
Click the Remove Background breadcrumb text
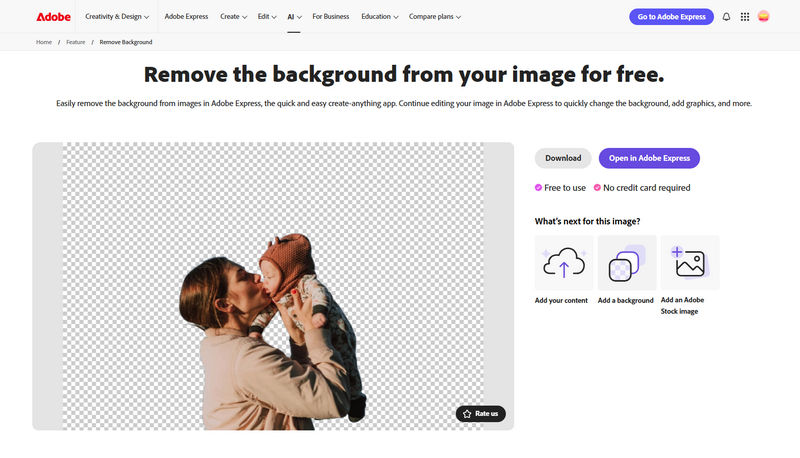pos(126,42)
